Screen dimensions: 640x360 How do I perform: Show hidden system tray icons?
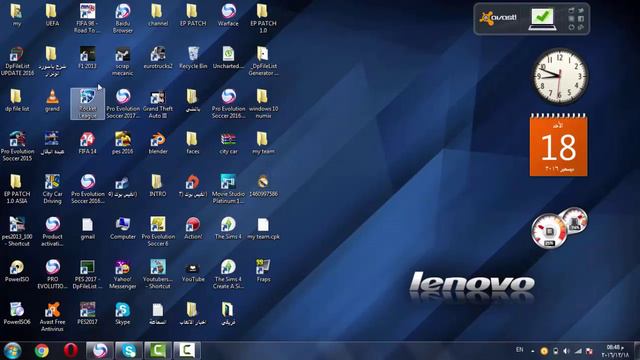point(533,351)
